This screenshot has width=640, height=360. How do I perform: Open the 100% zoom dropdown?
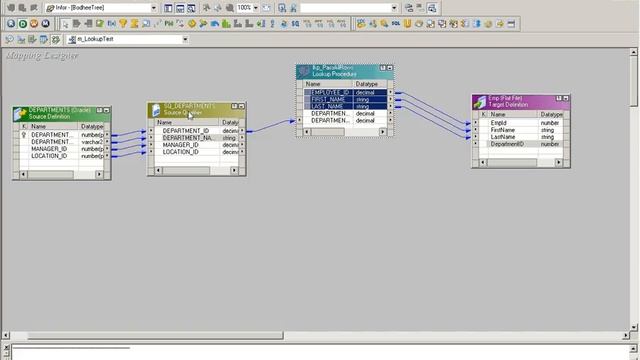pyautogui.click(x=256, y=8)
